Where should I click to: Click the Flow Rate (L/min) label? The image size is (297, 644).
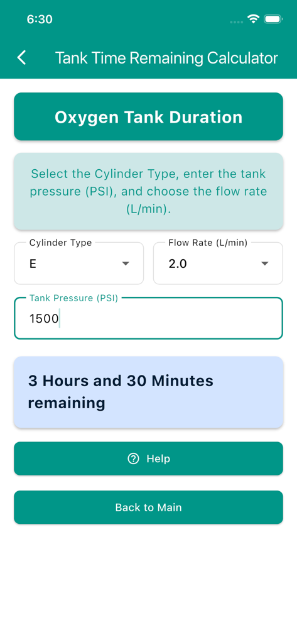(208, 243)
